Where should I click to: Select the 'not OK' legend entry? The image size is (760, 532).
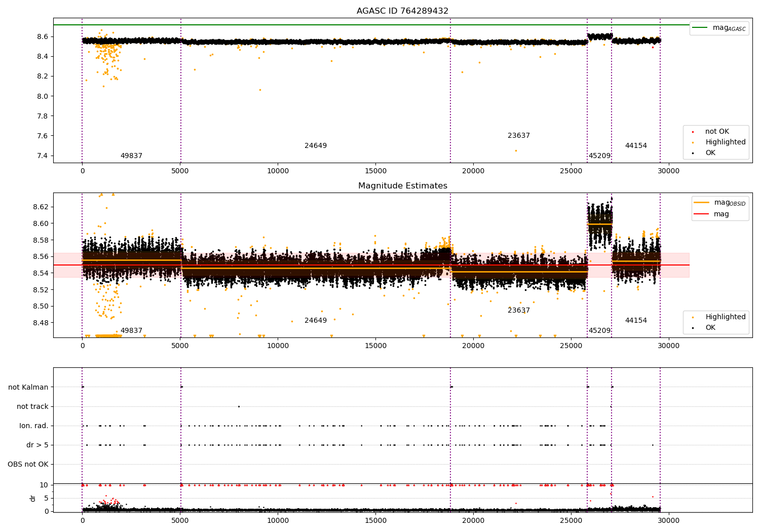(717, 132)
